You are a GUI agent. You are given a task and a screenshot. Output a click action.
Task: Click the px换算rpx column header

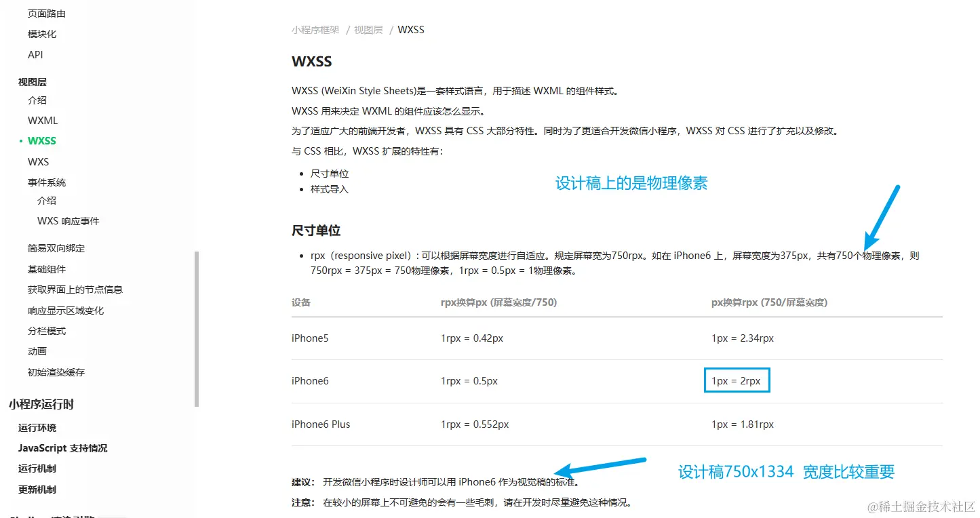[x=770, y=302]
